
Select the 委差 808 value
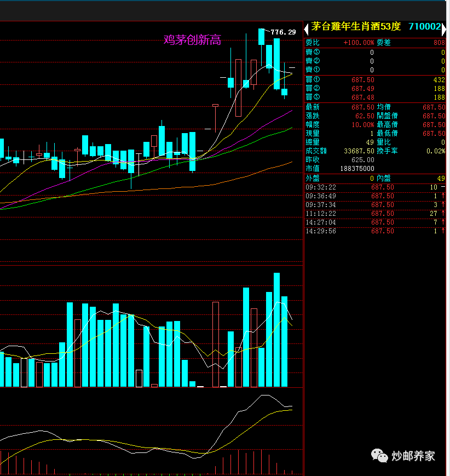click(439, 43)
